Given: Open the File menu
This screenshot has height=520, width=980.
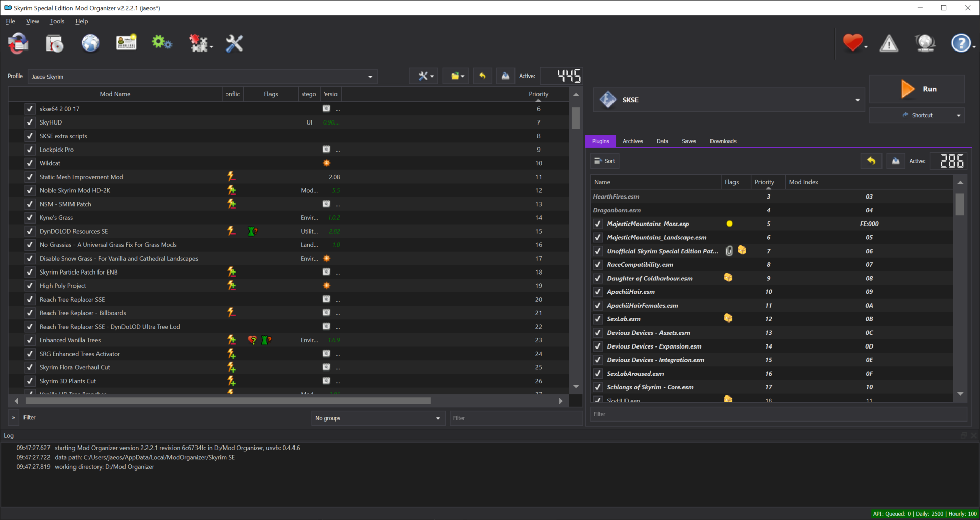Looking at the screenshot, I should click(x=10, y=21).
